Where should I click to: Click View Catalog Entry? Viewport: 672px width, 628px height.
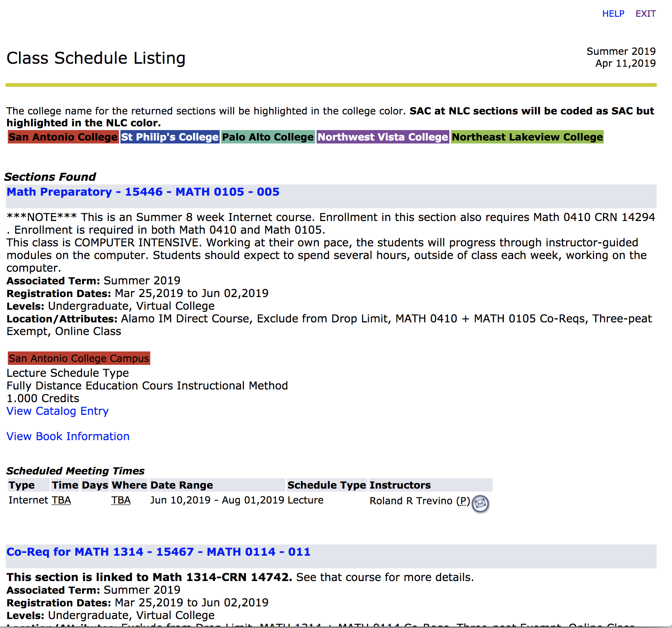click(58, 411)
